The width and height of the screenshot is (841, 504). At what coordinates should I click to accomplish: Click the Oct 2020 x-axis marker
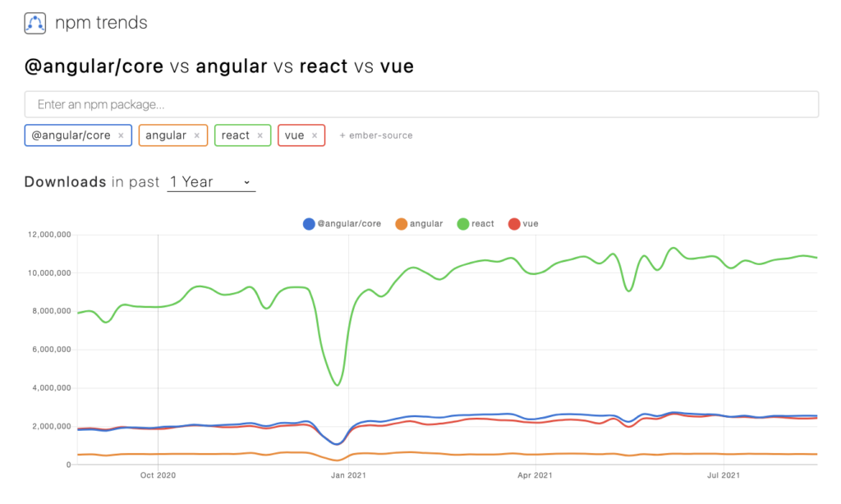tap(159, 475)
